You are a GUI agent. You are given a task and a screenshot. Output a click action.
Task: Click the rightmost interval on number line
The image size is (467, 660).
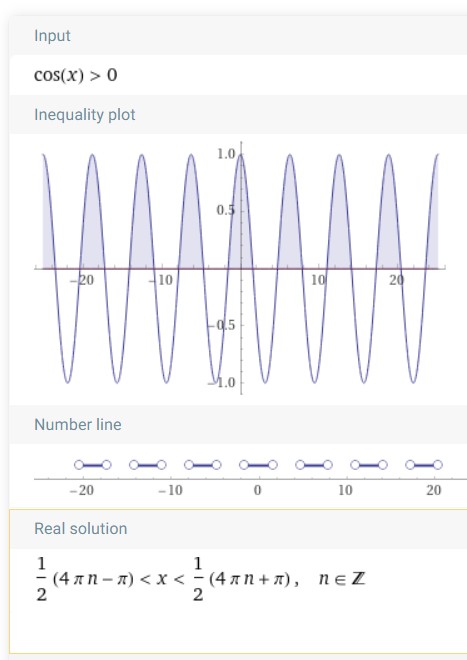tap(424, 465)
